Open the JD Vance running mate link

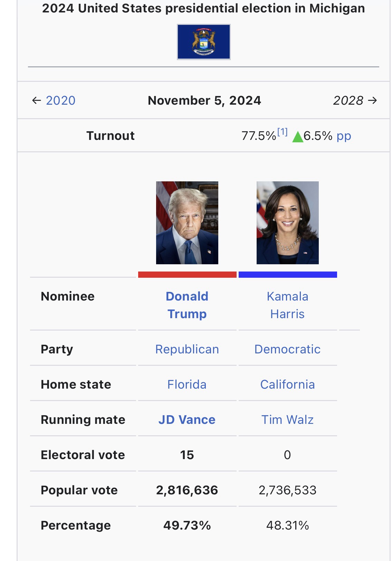(187, 420)
